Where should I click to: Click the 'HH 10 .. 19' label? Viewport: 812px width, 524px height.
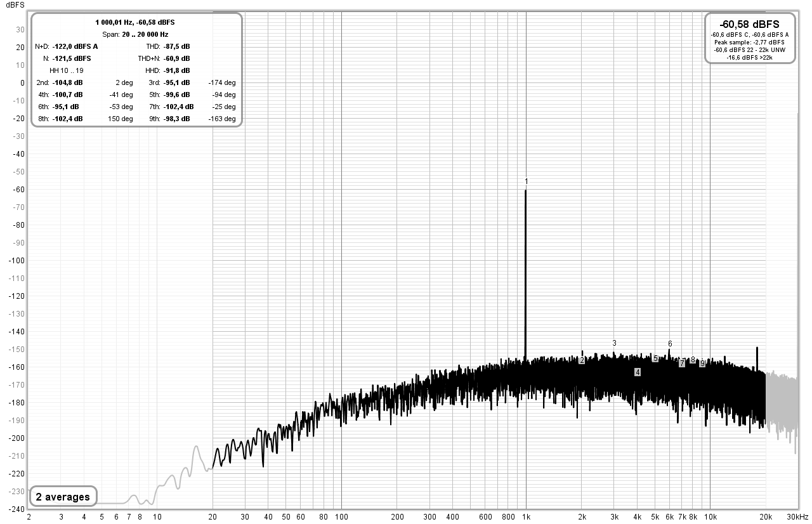pyautogui.click(x=66, y=70)
